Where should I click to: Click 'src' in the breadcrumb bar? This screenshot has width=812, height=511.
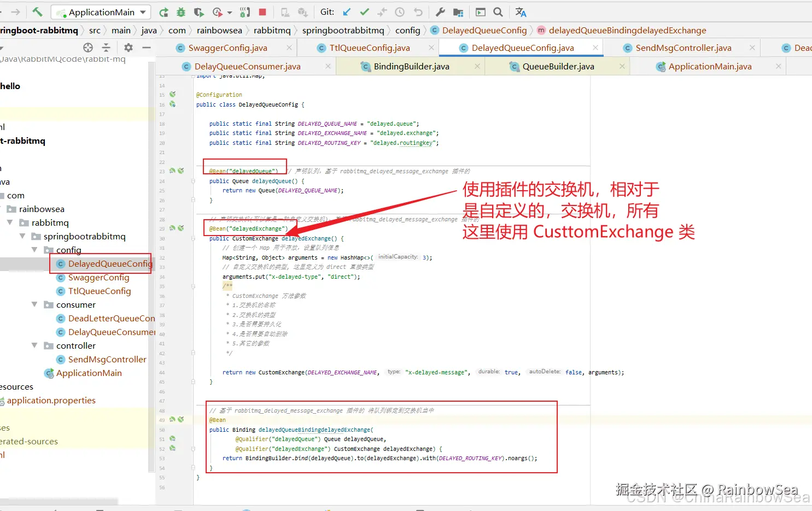point(95,31)
